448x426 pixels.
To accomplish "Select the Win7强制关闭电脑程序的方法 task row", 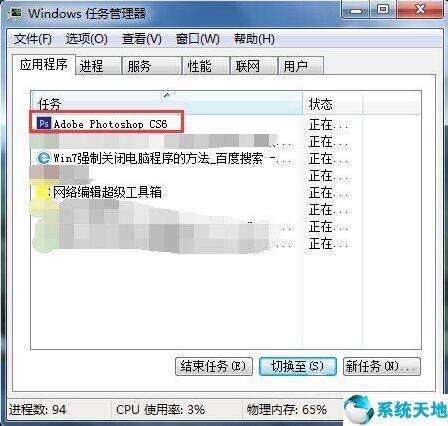I will coord(166,158).
